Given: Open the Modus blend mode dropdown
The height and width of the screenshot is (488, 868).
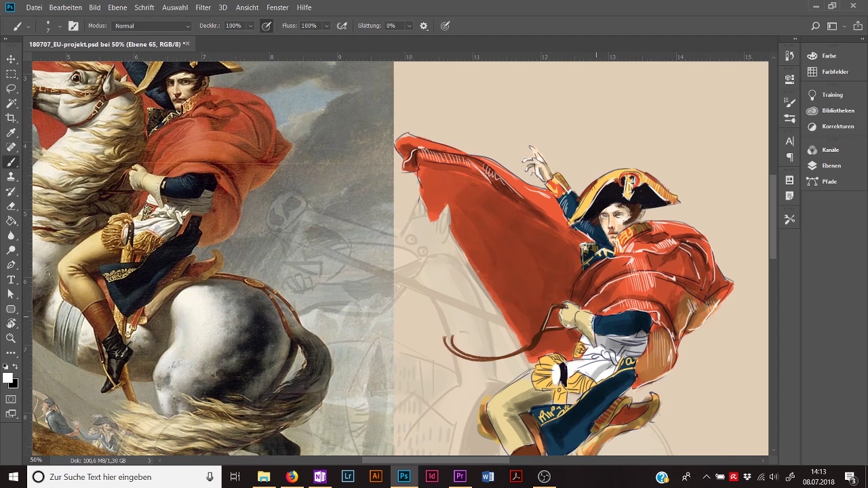Looking at the screenshot, I should tap(152, 26).
